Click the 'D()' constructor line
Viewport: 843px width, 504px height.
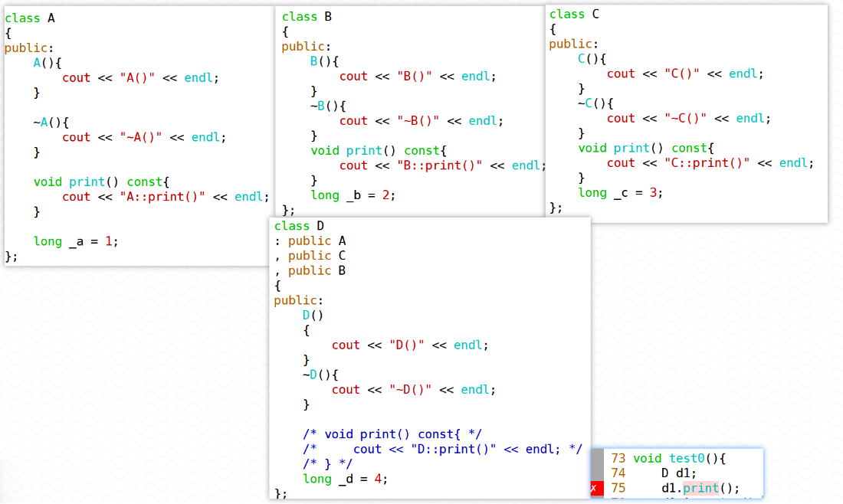click(313, 316)
